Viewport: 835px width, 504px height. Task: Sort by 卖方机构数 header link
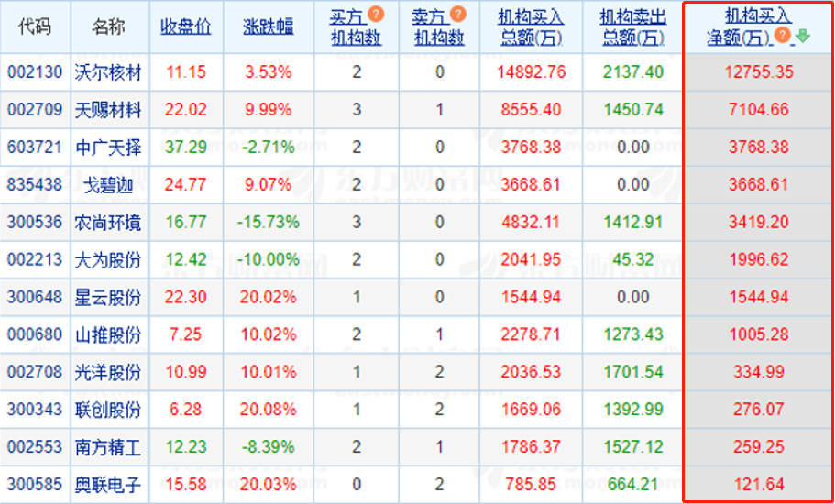pyautogui.click(x=439, y=27)
